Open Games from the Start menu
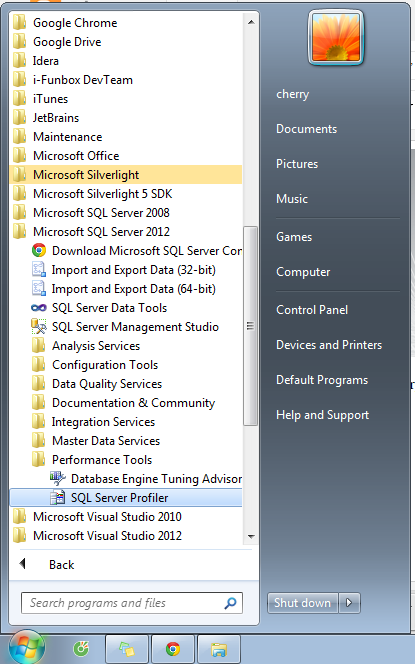Viewport: 415px width, 664px height. pos(294,237)
